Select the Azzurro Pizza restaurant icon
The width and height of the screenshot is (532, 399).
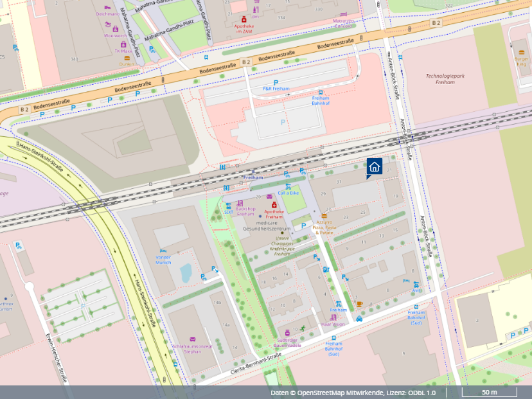point(324,216)
